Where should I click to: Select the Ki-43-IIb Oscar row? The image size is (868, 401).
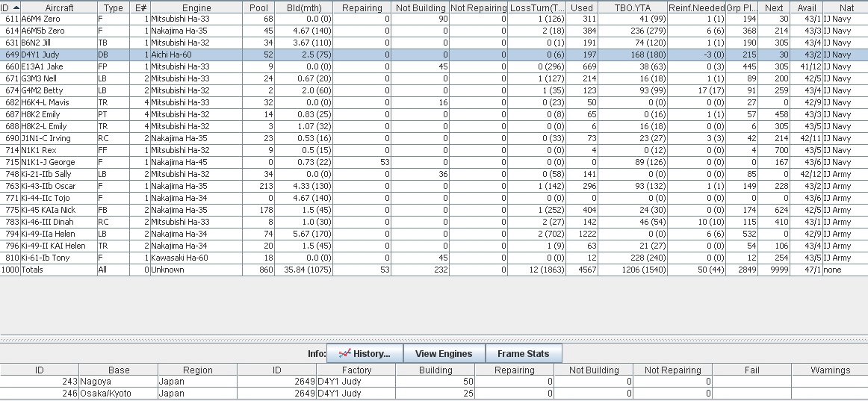[434, 186]
